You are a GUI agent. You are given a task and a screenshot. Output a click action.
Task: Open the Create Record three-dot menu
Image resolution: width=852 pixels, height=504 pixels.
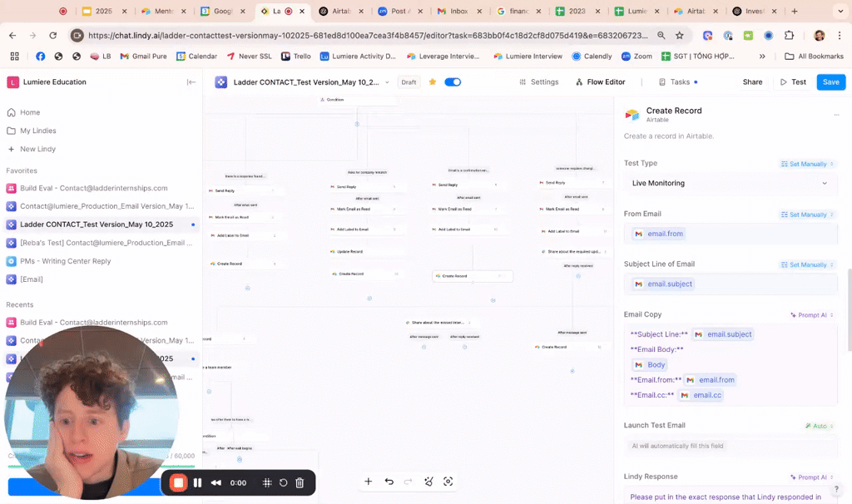pos(836,115)
